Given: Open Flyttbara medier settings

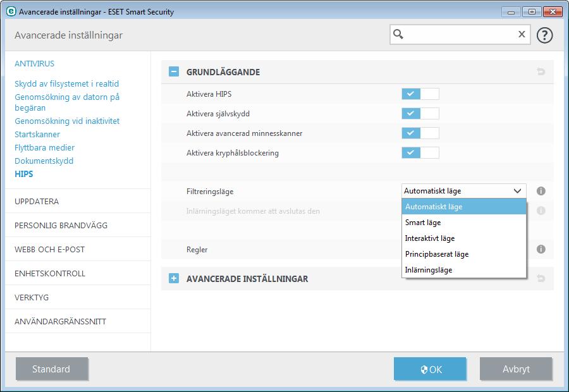Looking at the screenshot, I should [x=45, y=147].
